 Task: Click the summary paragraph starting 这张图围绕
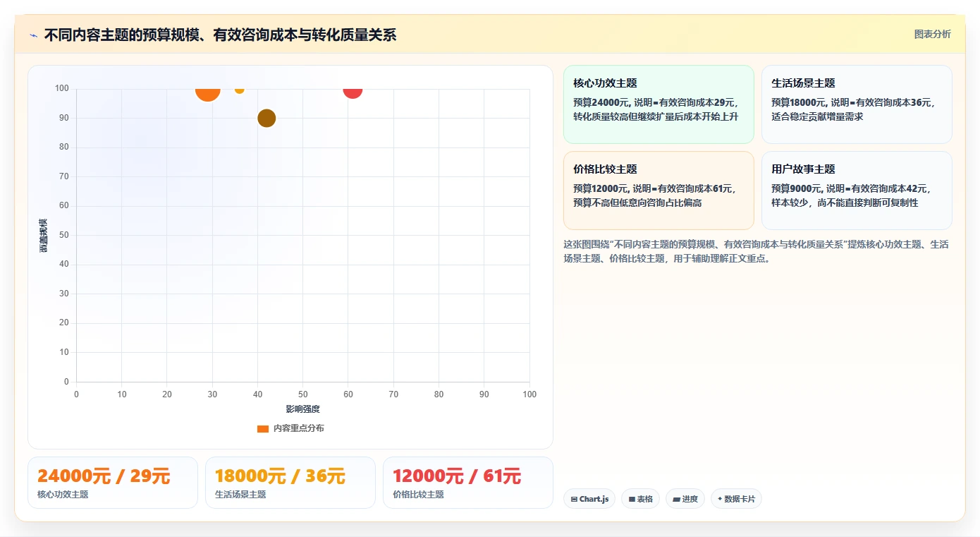click(757, 251)
